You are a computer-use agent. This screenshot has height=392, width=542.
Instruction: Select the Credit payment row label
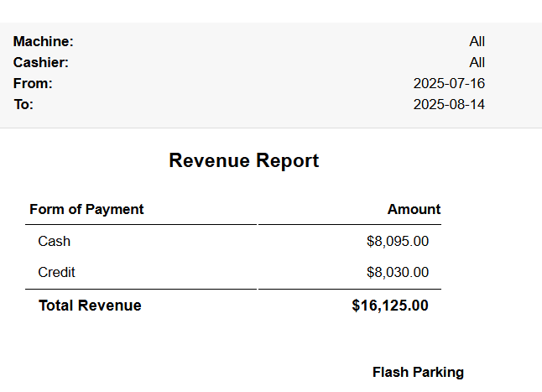56,272
